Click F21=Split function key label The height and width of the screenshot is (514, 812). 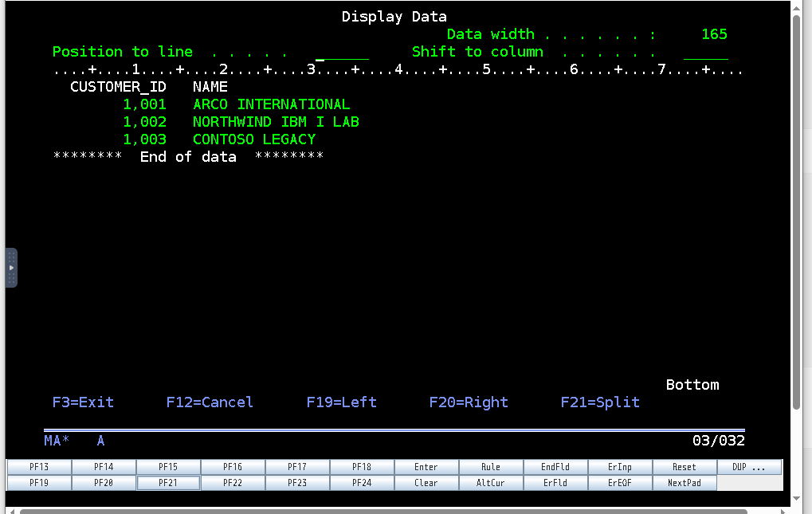[x=600, y=402]
